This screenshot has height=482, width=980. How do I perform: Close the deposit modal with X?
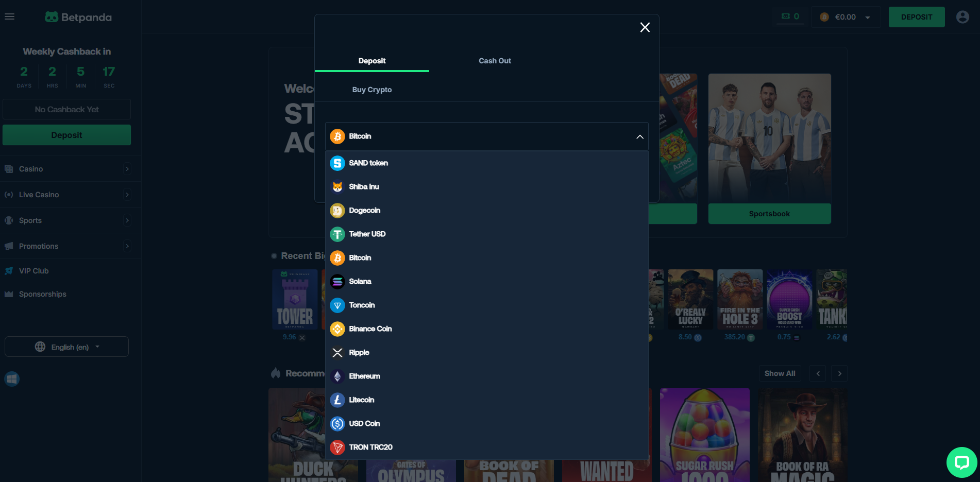[645, 27]
